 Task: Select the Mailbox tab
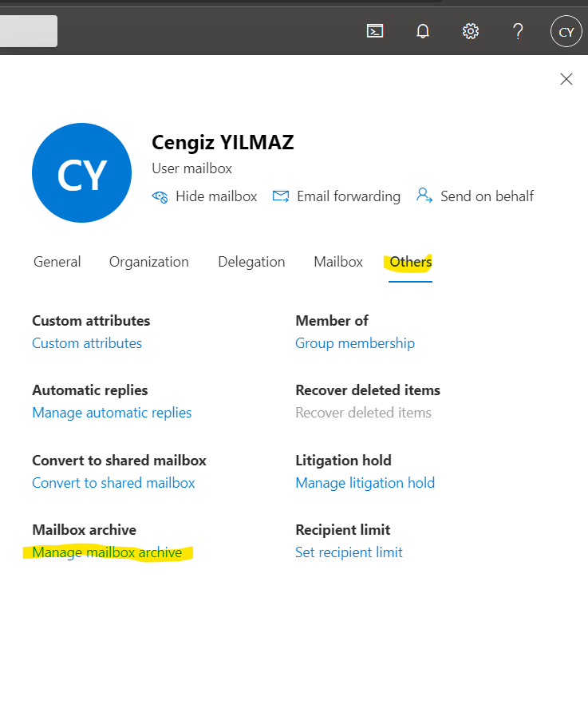pos(338,262)
